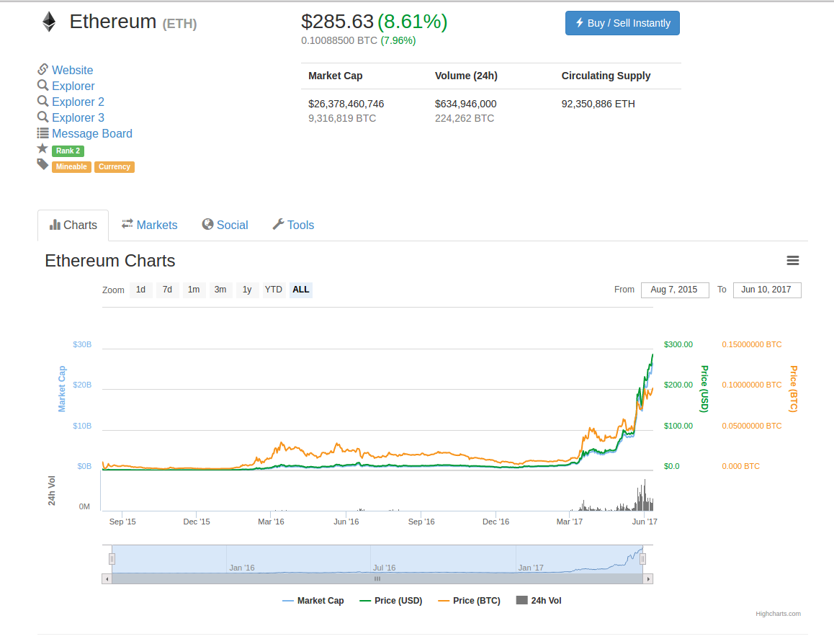Click the navigator's left range handle
Screen dimensions: 834x644
click(x=112, y=558)
